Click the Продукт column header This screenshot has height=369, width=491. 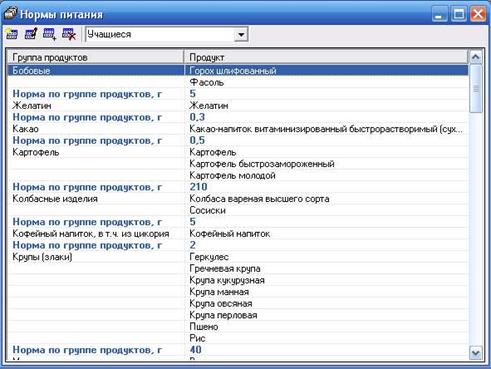click(x=326, y=57)
